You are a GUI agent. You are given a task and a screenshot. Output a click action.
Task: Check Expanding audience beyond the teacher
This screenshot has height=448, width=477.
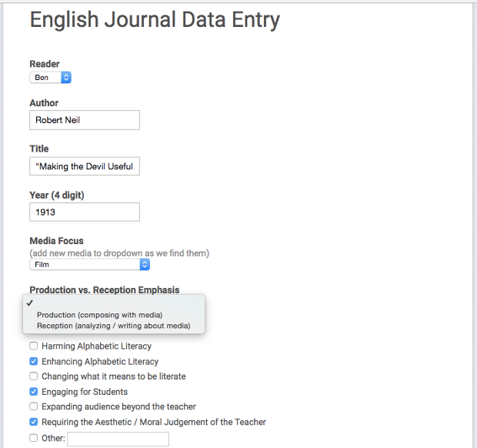[33, 406]
